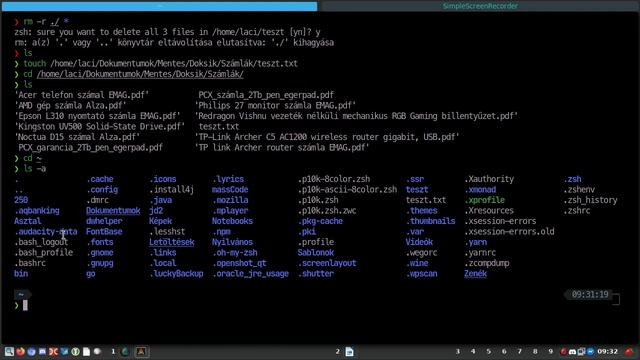Click the terminal prompt cursor line
Screen dimensions: 640x360
click(x=317, y=305)
